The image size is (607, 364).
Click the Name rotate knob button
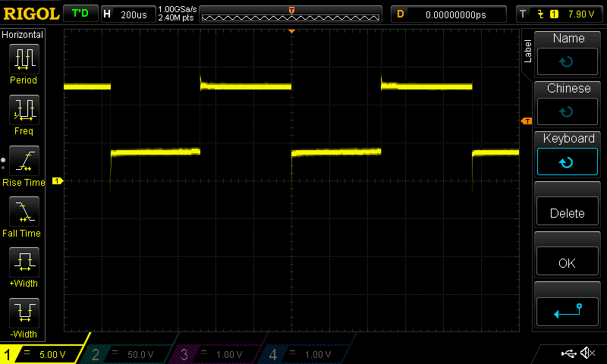click(x=567, y=61)
